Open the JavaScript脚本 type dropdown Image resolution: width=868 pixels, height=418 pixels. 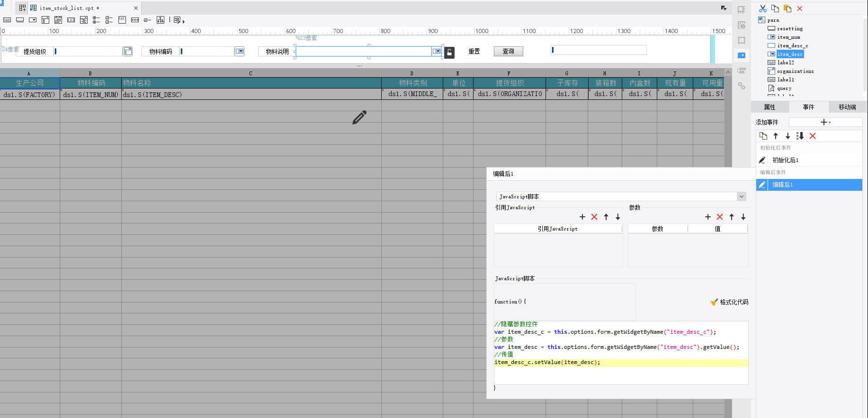click(x=742, y=196)
